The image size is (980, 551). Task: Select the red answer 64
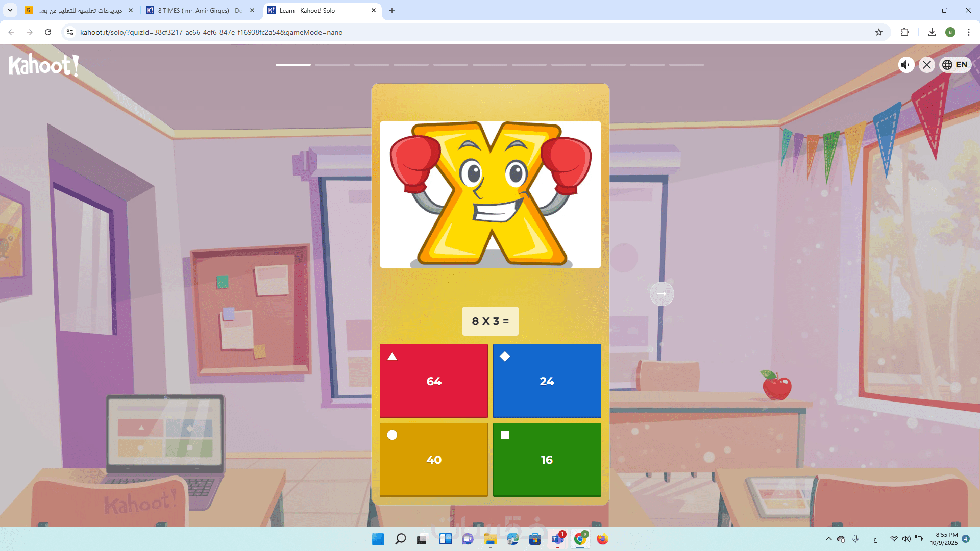click(x=433, y=381)
